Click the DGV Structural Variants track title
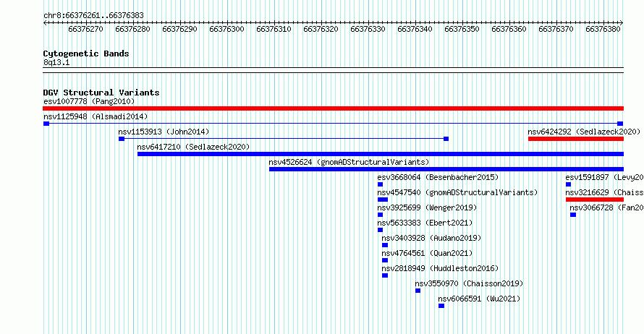Screen dimensions: 644x334 [101, 93]
